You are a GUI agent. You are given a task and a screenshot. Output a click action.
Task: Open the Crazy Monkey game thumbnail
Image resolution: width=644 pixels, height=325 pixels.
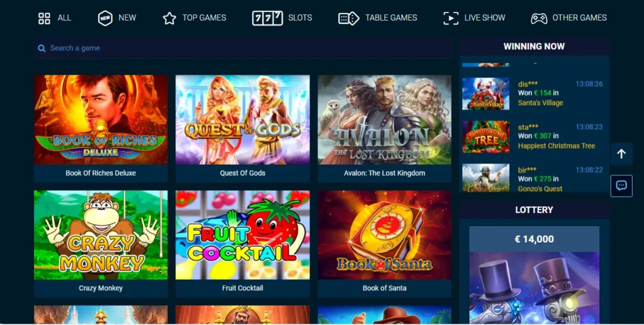(x=101, y=234)
